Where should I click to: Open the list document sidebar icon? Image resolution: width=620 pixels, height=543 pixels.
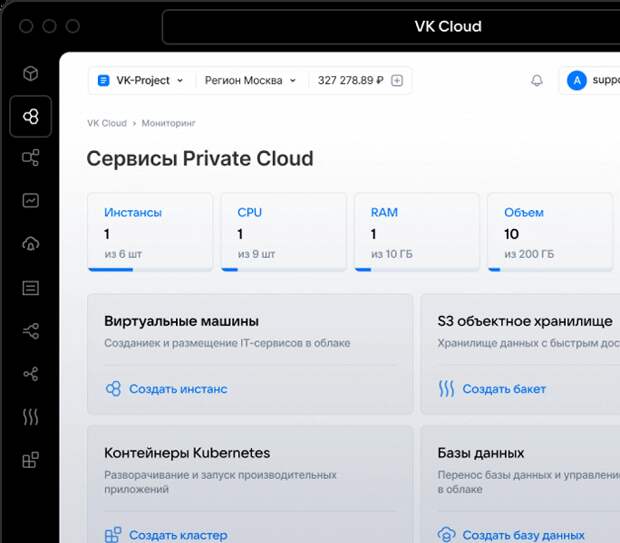30,288
